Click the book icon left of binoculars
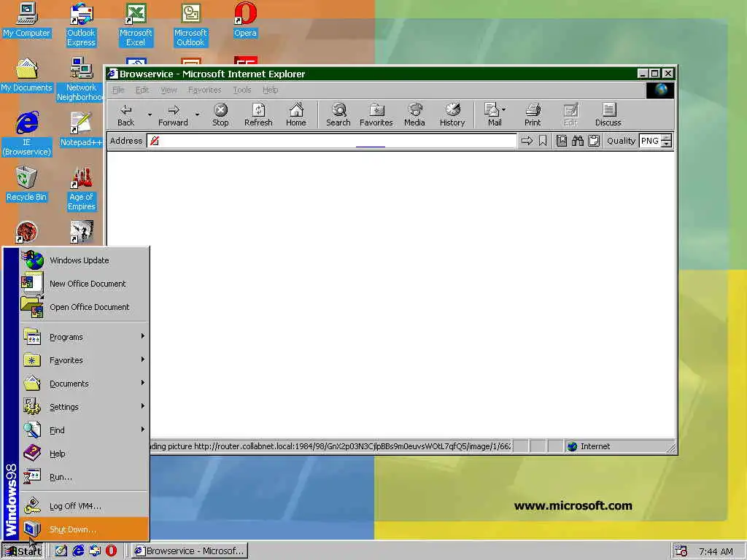This screenshot has height=560, width=747. (x=562, y=141)
